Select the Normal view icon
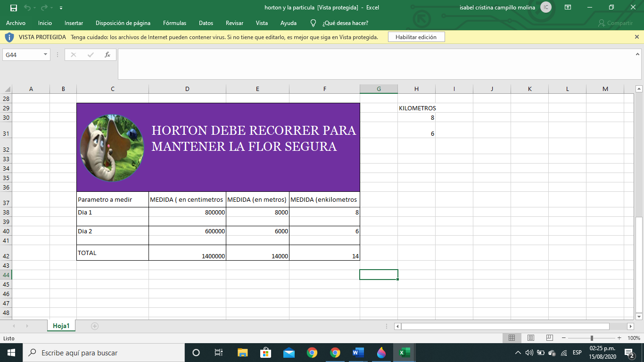 point(512,338)
